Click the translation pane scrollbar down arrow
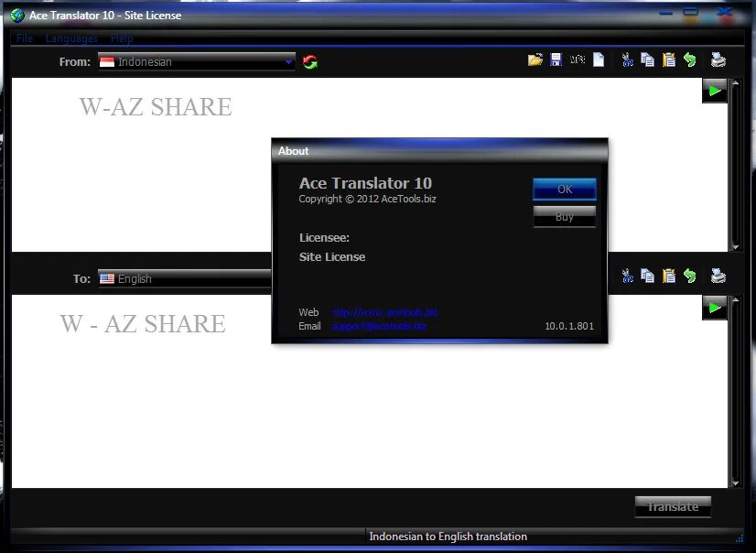The height and width of the screenshot is (553, 756). (x=735, y=483)
